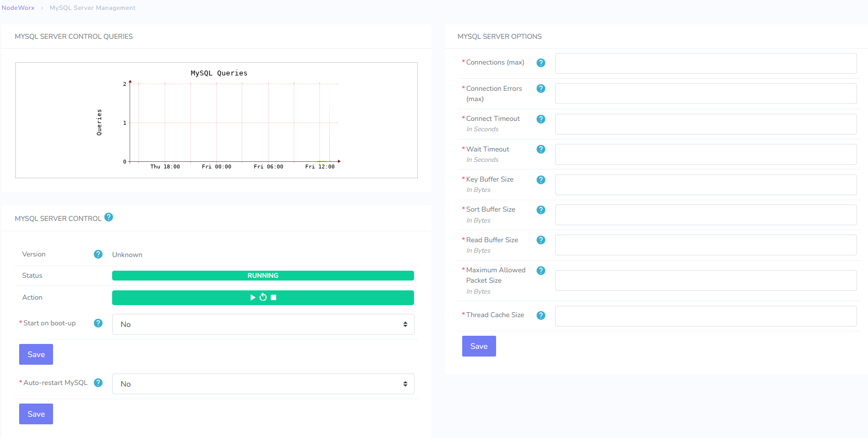Open the Start on boot-up dropdown
Image resolution: width=868 pixels, height=438 pixels.
263,324
